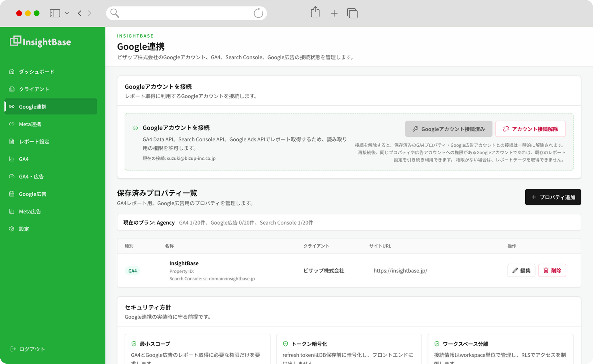Click the ワークスペース分離 shield icon
This screenshot has width=593, height=364.
click(x=437, y=344)
